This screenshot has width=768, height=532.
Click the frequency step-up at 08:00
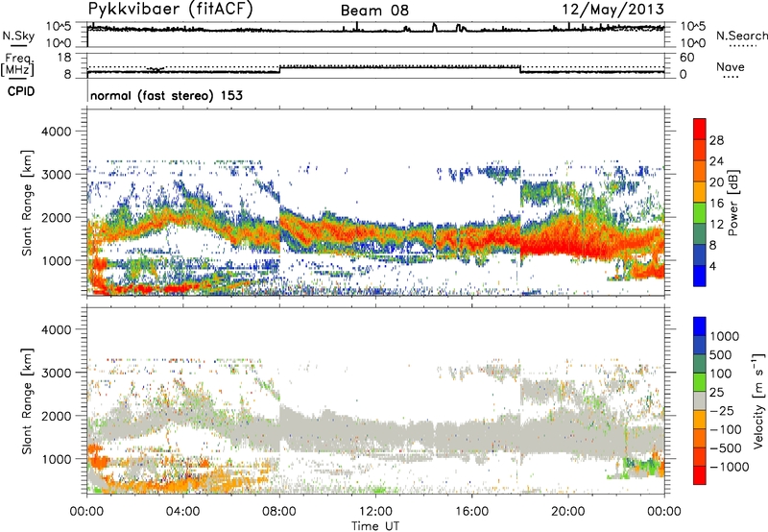click(x=279, y=69)
